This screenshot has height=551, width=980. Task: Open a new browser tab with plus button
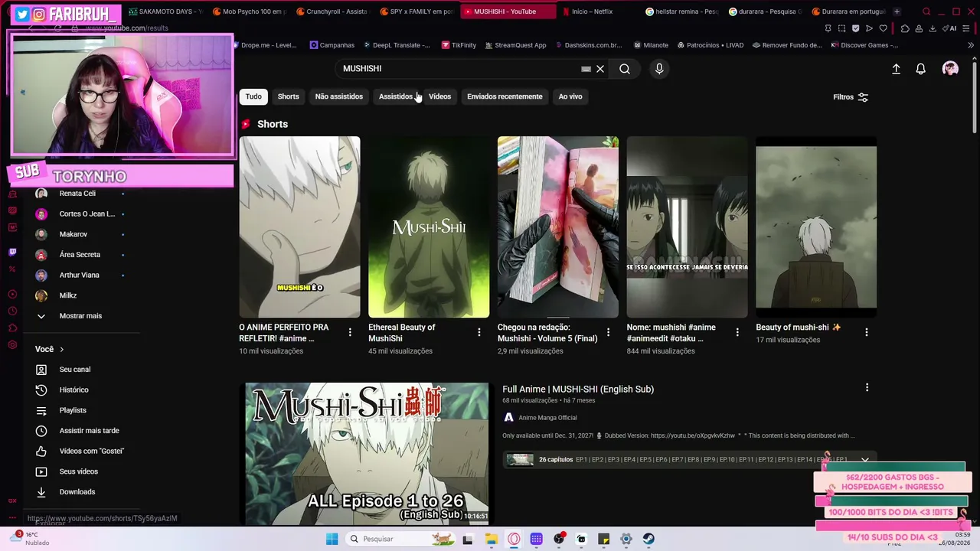(897, 11)
